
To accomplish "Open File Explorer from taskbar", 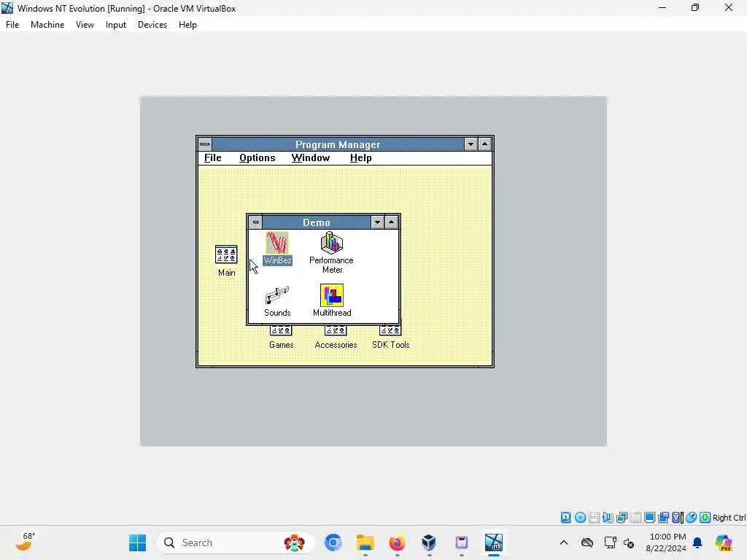I will click(365, 542).
